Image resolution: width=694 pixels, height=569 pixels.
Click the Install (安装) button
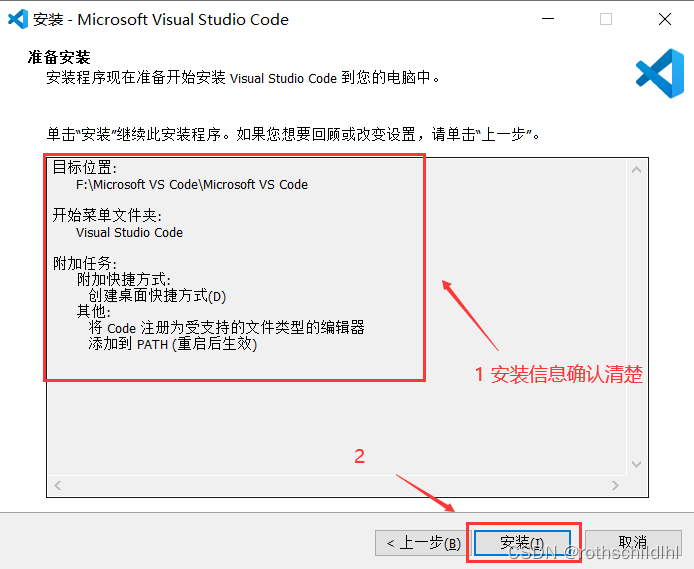point(522,543)
